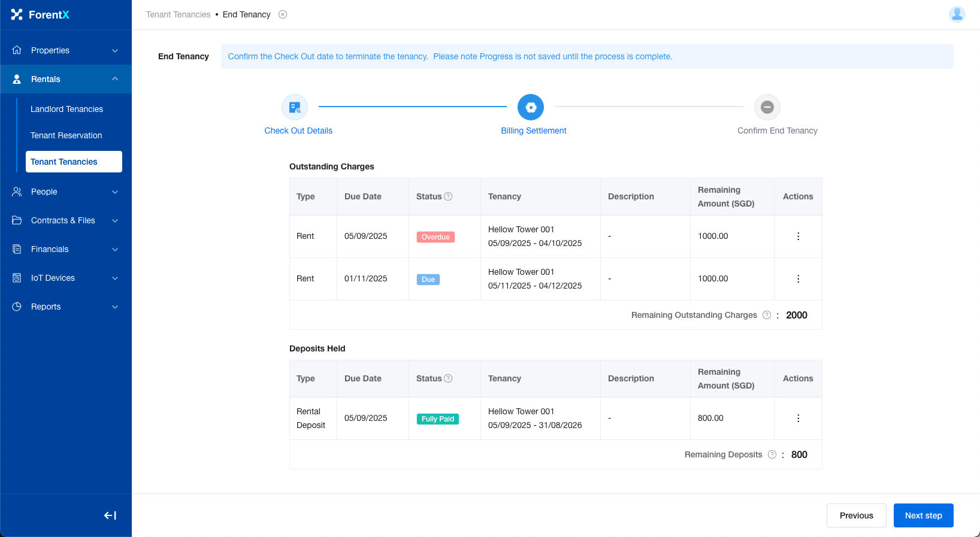The image size is (980, 537).
Task: Click the Status help icon in Outstanding Charges
Action: 448,196
